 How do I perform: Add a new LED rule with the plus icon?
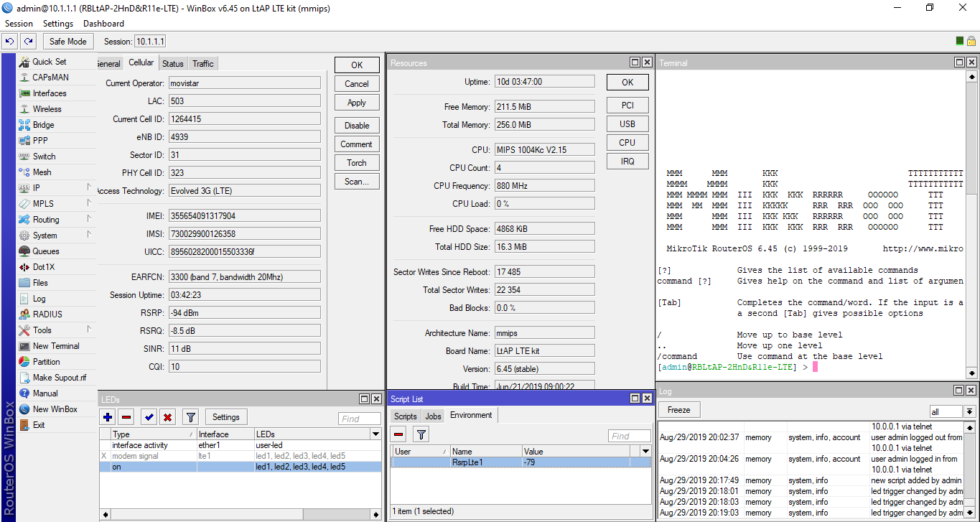pos(107,417)
